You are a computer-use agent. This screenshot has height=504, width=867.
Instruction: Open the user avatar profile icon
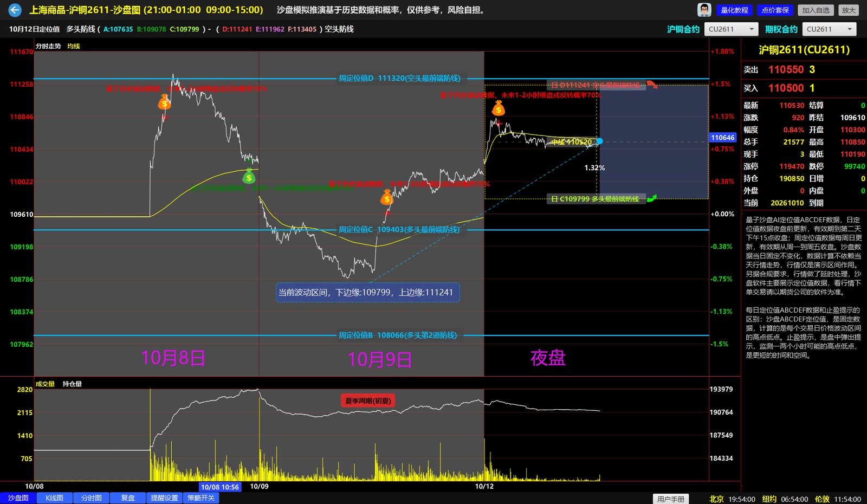click(704, 10)
